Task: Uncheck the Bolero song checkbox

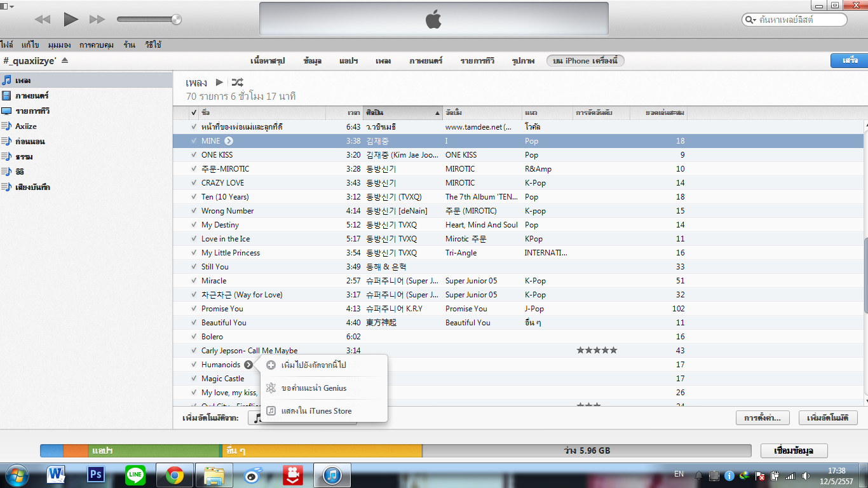Action: 194,337
